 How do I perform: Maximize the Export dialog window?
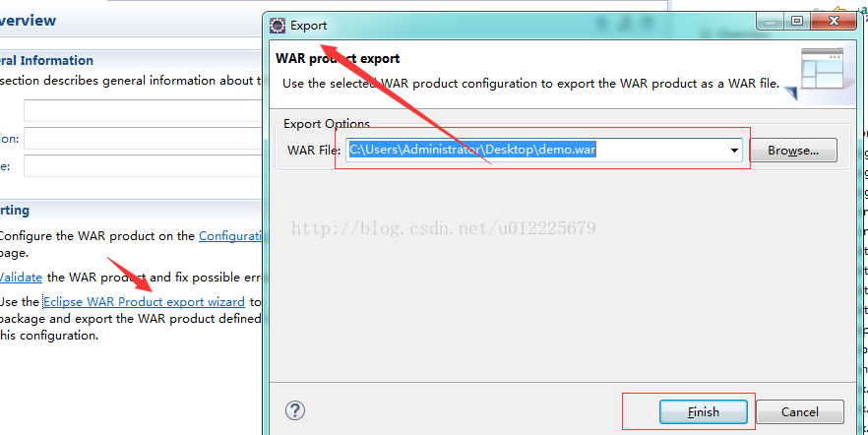pos(797,22)
